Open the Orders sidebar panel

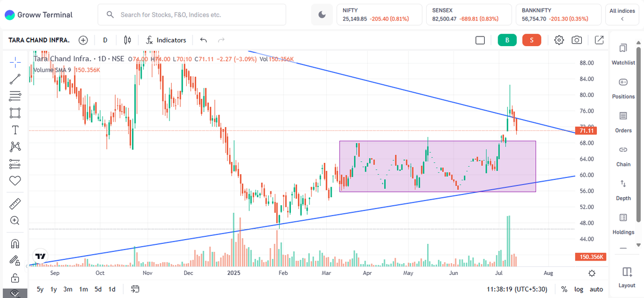(x=623, y=122)
